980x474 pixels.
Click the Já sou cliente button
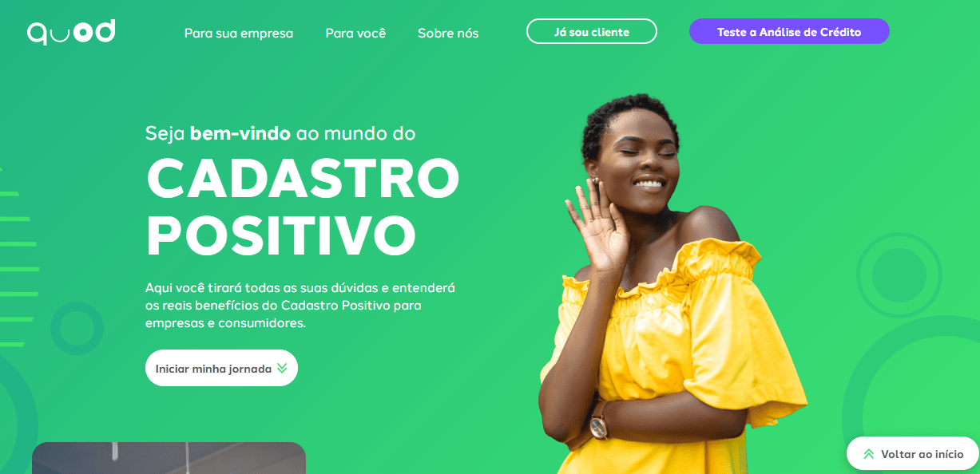[592, 32]
